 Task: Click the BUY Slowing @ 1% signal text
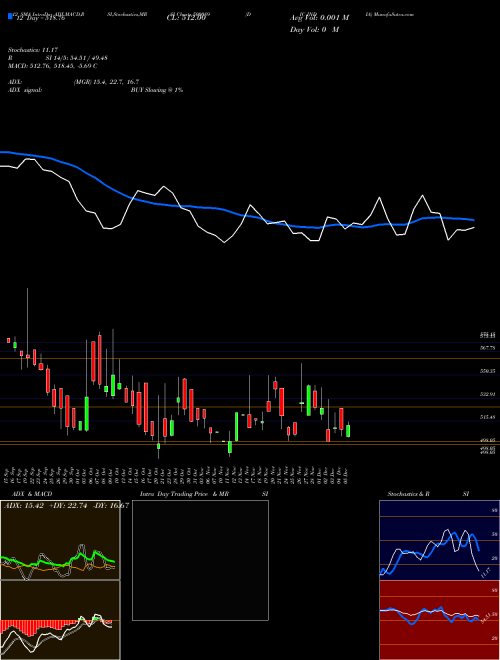tap(157, 90)
